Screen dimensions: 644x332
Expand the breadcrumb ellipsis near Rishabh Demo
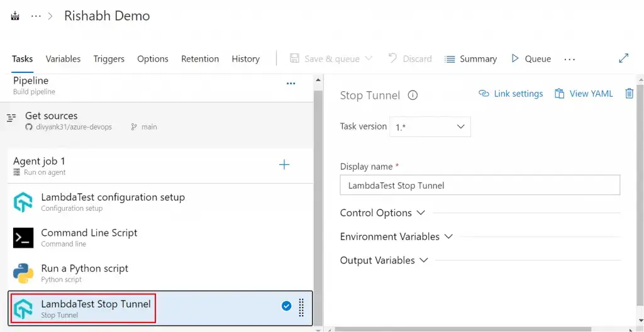coord(36,16)
